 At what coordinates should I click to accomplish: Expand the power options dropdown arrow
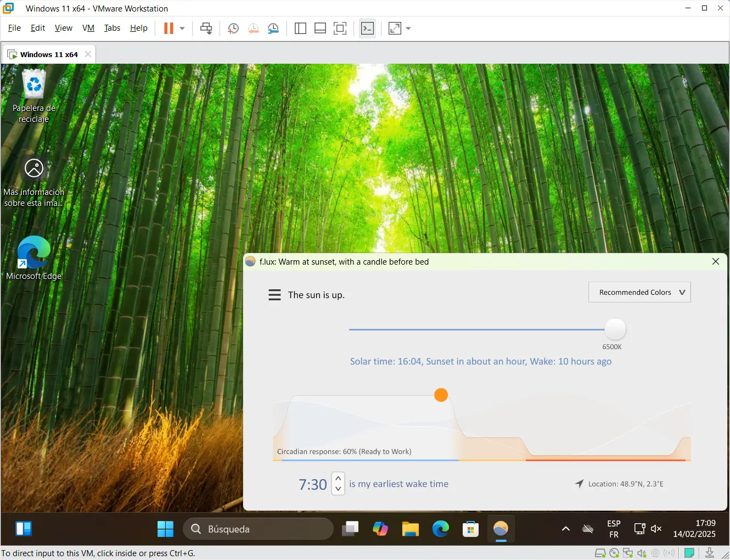[182, 29]
